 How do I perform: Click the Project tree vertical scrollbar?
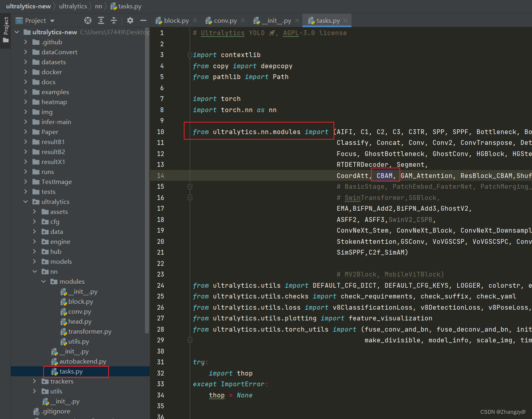[x=147, y=180]
